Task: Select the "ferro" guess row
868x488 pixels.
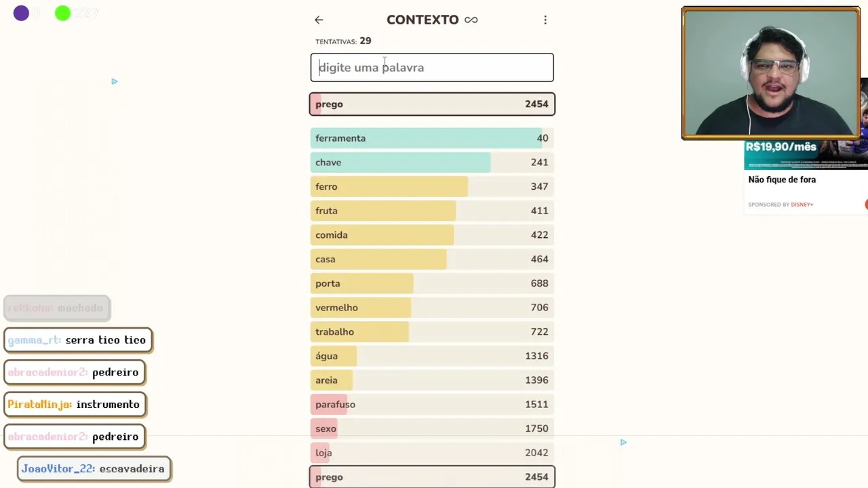Action: click(x=432, y=186)
